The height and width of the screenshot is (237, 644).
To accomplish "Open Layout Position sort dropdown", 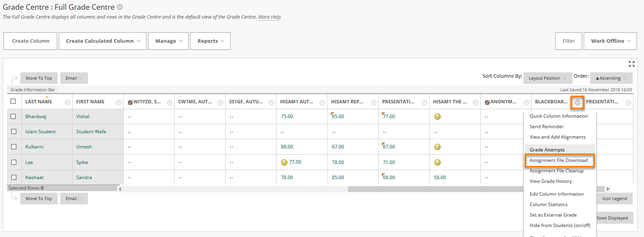I will point(548,78).
